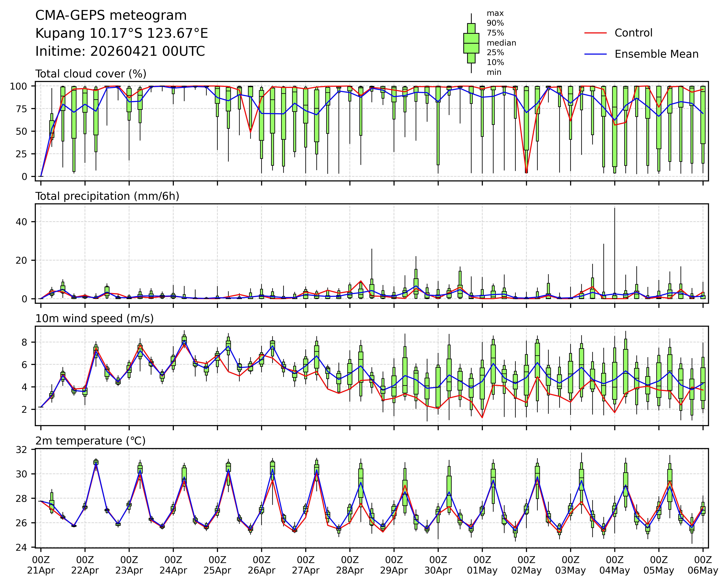Click the 10m wind speed panel title
This screenshot has height=585, width=728.
(x=95, y=318)
